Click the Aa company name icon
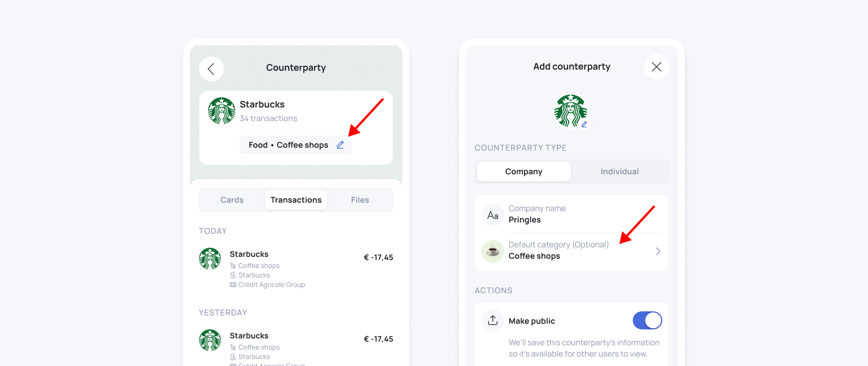 tap(493, 215)
